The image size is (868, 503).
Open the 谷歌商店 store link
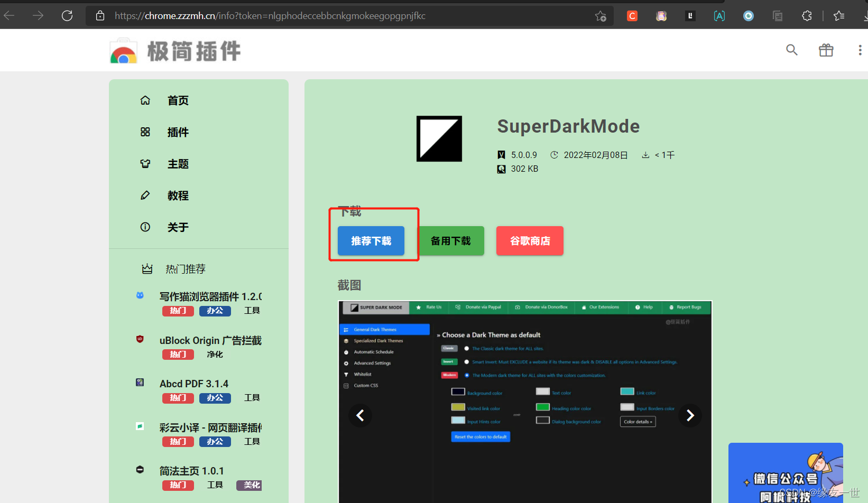[529, 240]
